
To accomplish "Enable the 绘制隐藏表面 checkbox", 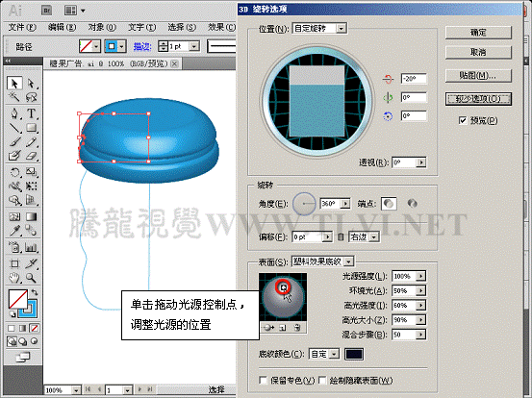I will [x=322, y=380].
